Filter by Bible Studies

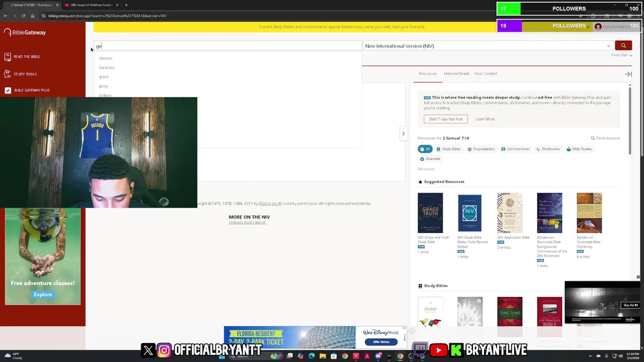click(579, 149)
